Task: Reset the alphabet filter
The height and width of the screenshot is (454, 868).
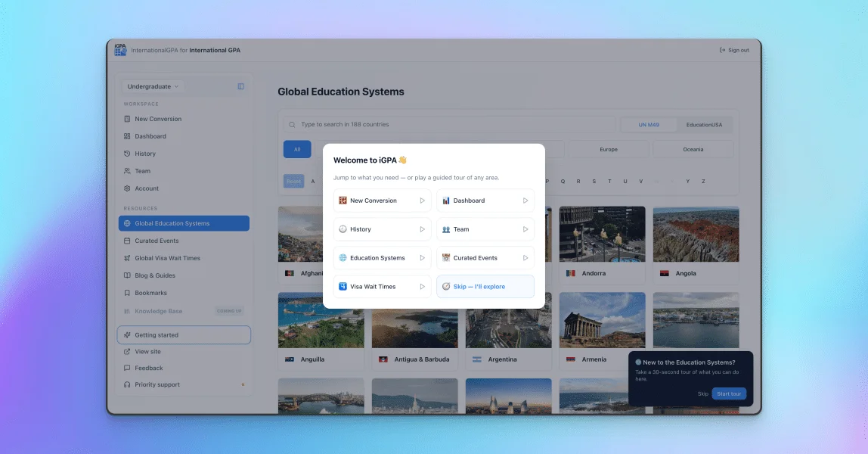Action: point(294,181)
